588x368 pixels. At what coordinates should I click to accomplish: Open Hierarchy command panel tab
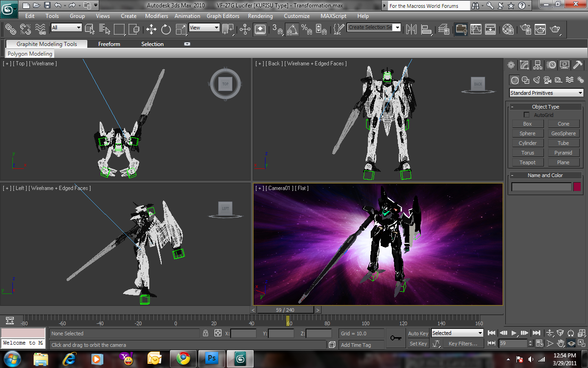pos(537,65)
